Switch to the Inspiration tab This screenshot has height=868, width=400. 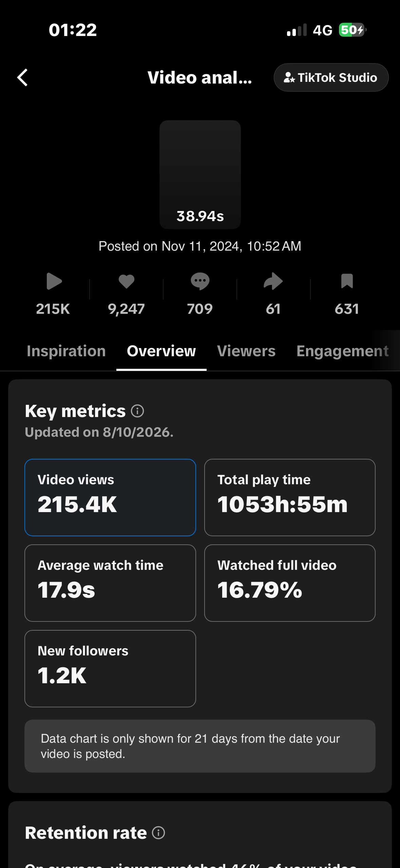click(66, 351)
